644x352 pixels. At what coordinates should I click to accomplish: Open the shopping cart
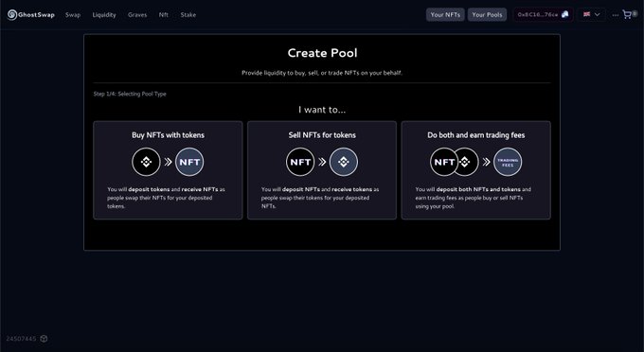[627, 15]
